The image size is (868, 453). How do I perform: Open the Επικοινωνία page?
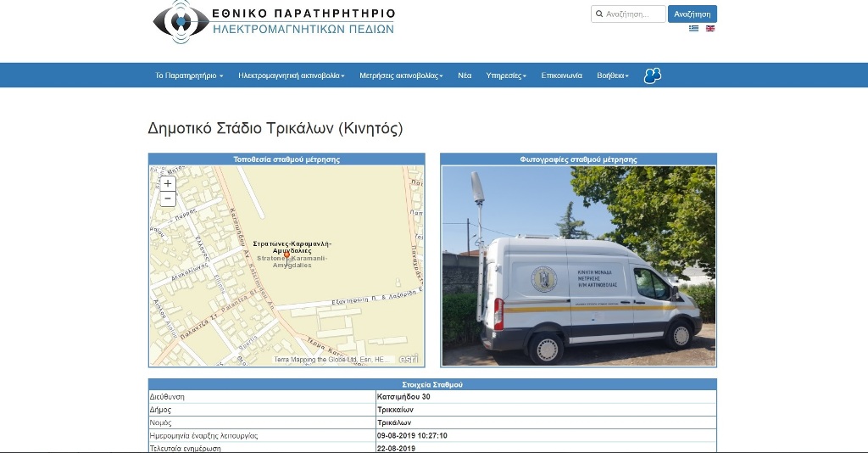point(561,75)
